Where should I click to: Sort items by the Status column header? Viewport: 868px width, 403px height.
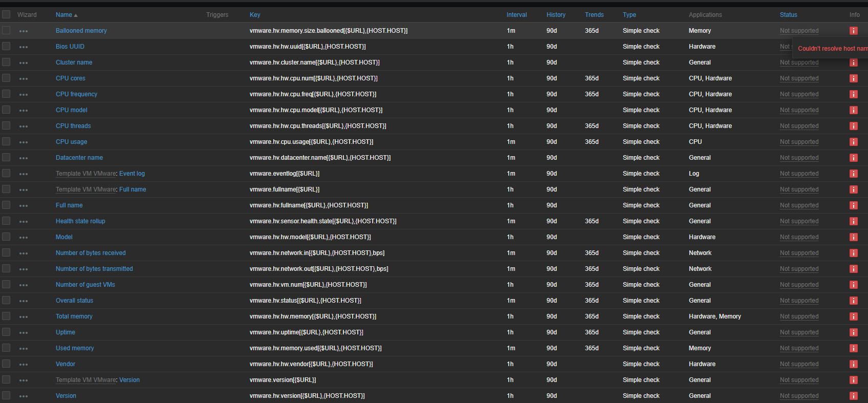coord(789,15)
